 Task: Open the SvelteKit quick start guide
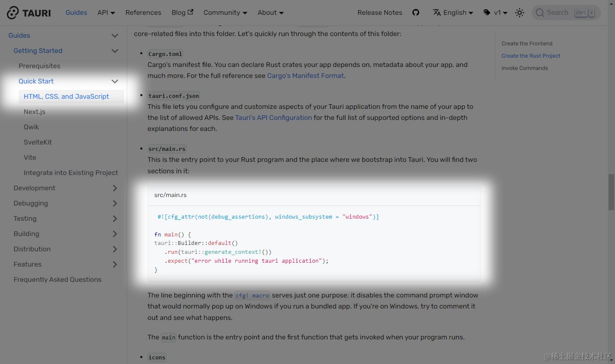point(38,142)
